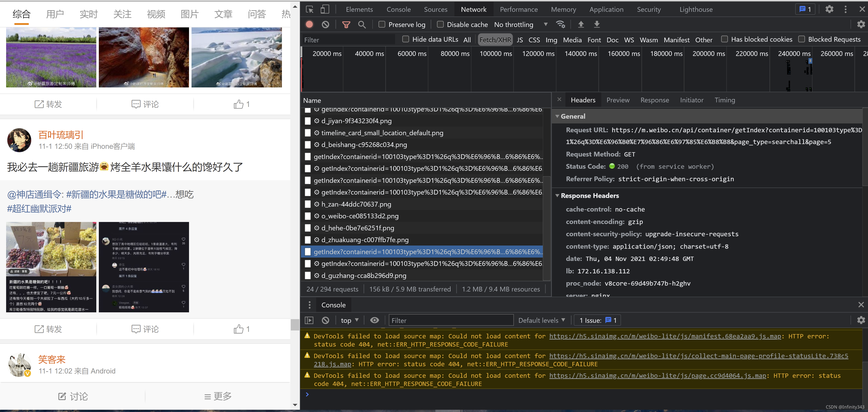868x412 pixels.
Task: Select Fetch/XHR filter type
Action: (495, 40)
